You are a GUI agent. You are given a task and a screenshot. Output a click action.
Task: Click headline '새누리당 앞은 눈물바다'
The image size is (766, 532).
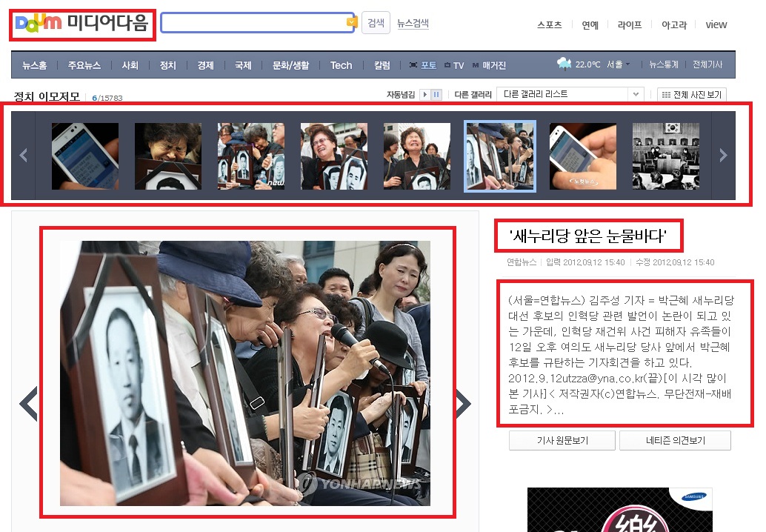pyautogui.click(x=587, y=236)
